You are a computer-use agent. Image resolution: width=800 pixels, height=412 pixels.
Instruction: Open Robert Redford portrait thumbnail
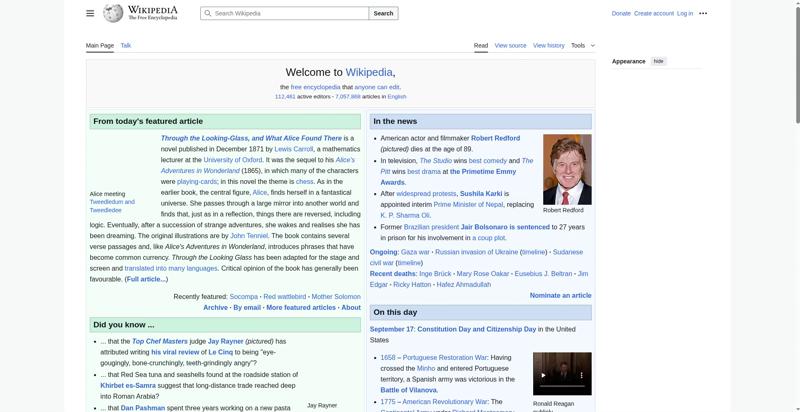click(x=567, y=169)
